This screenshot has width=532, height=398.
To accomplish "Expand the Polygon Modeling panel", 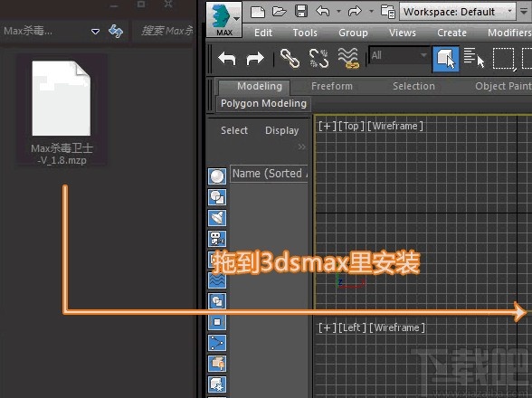I will 263,103.
